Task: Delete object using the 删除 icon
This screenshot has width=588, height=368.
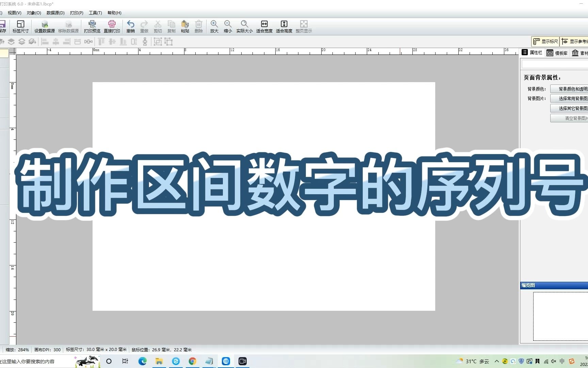Action: click(199, 26)
